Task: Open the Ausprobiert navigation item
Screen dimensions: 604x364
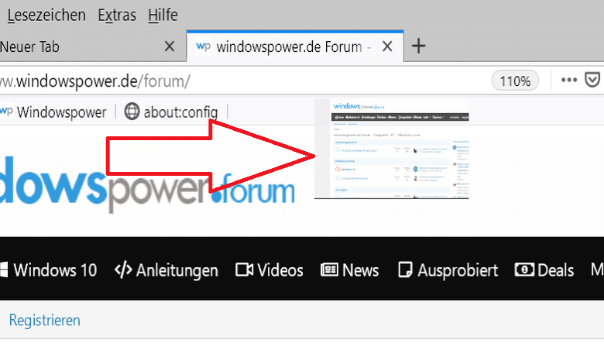Action: click(x=448, y=270)
